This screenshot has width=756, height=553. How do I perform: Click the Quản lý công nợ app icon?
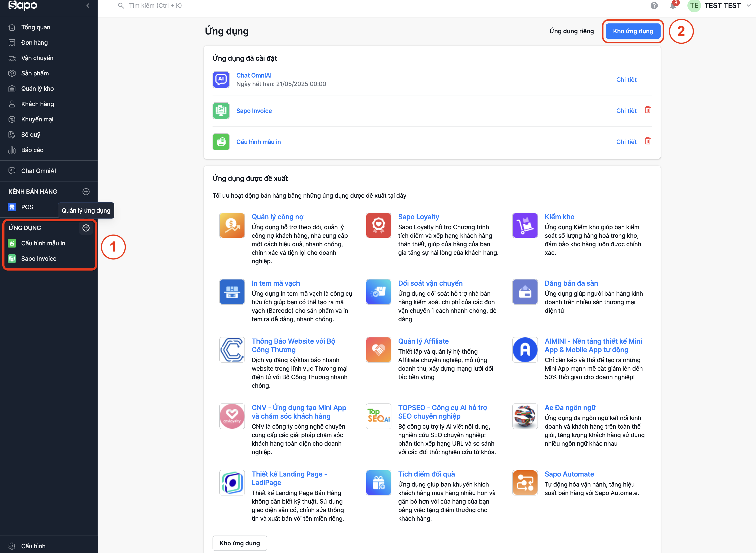[x=232, y=225]
